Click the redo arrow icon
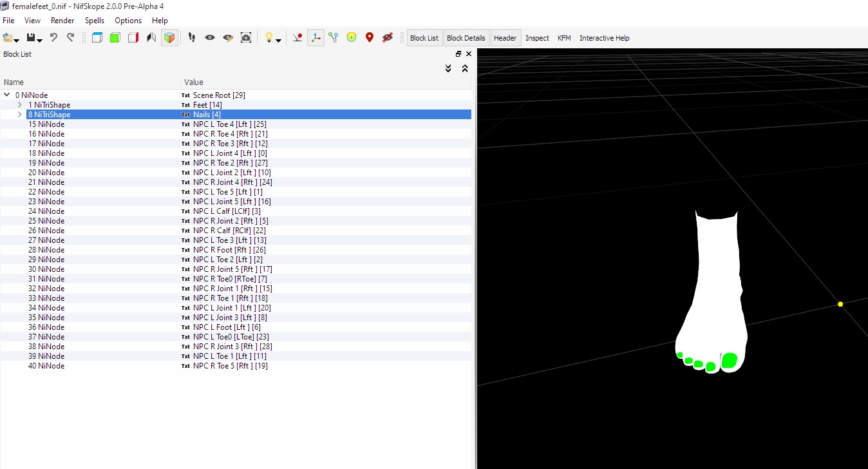Screen dimensions: 868x469 (x=70, y=38)
